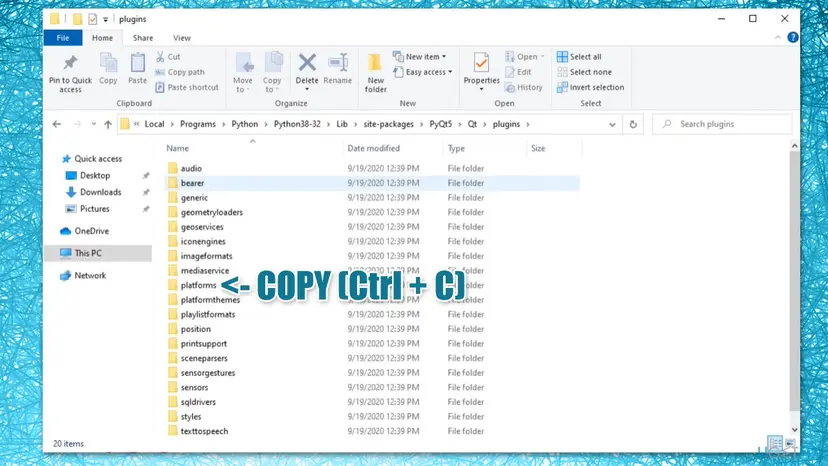Collapse the ribbon with the chevron
This screenshot has width=828, height=466.
click(x=777, y=38)
